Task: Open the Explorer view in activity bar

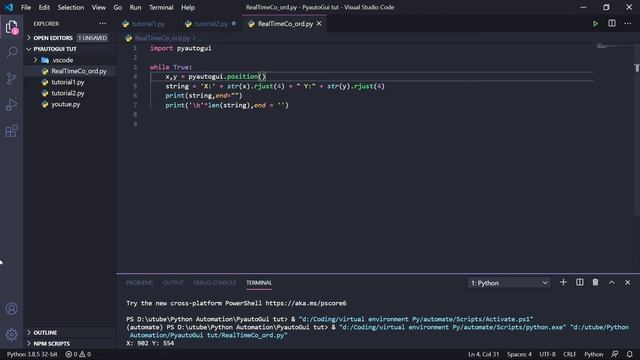Action: click(11, 27)
